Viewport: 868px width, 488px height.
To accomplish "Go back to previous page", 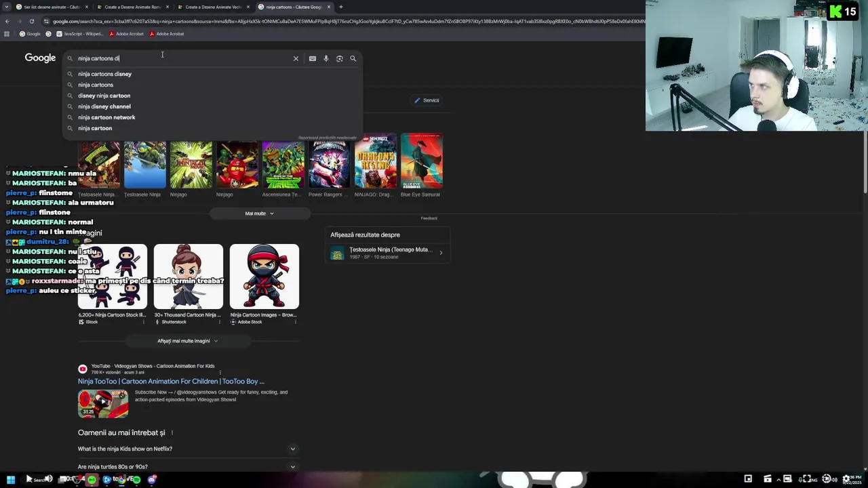I will (7, 21).
